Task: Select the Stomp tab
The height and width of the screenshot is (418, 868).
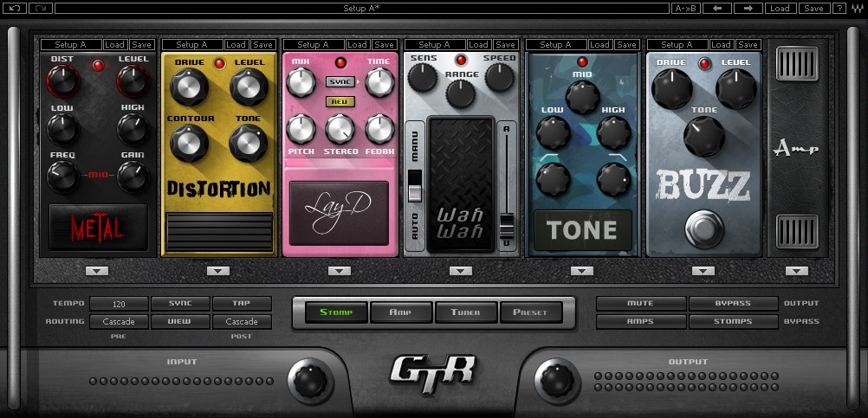Action: 336,312
